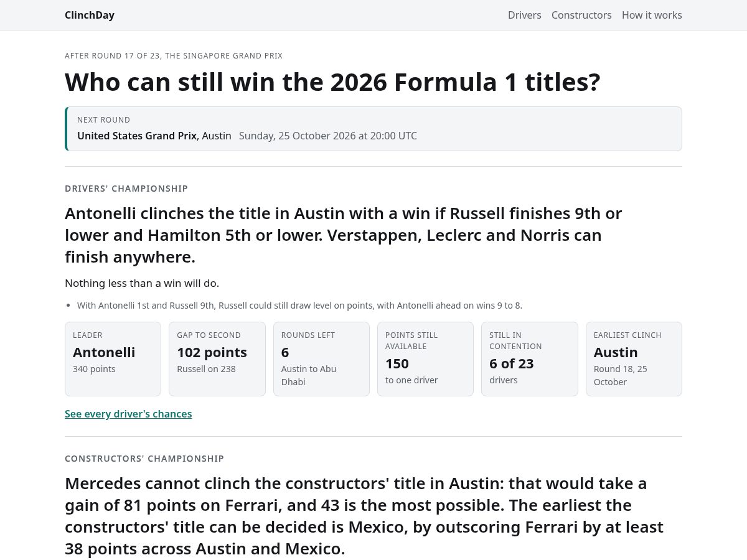Click the bullet note about Russell drawing level
The height and width of the screenshot is (560, 747).
[299, 306]
